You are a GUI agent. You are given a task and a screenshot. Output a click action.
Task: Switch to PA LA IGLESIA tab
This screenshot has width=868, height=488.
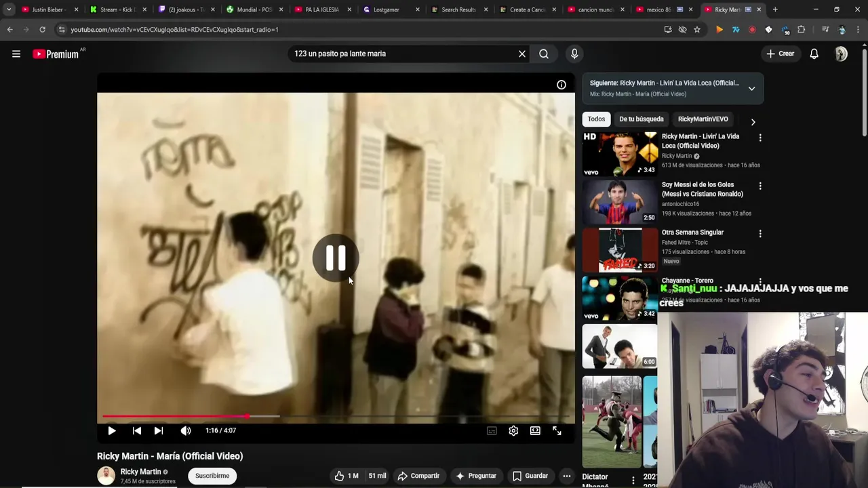322,9
